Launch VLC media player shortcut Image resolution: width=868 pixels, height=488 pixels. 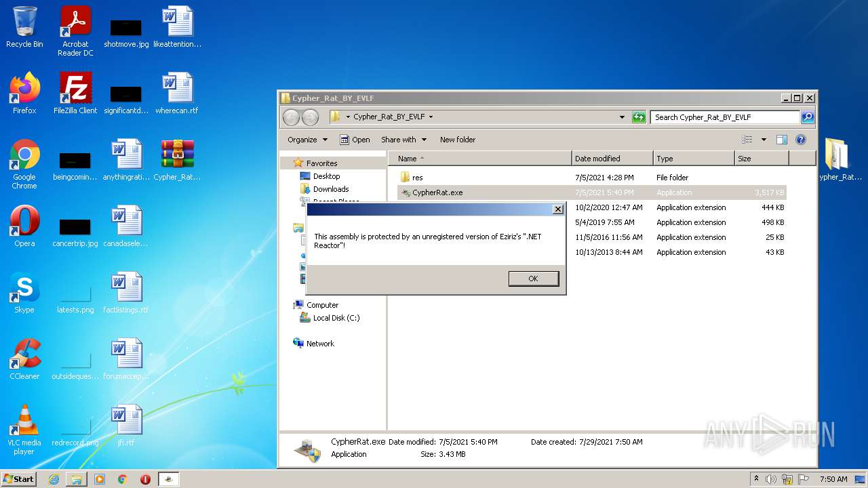tap(24, 430)
